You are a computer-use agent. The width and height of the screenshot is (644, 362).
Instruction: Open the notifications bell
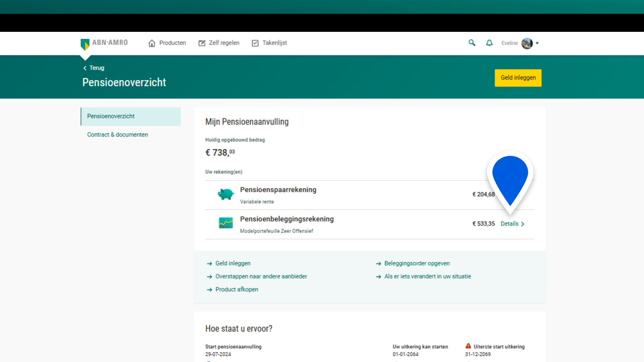point(489,43)
